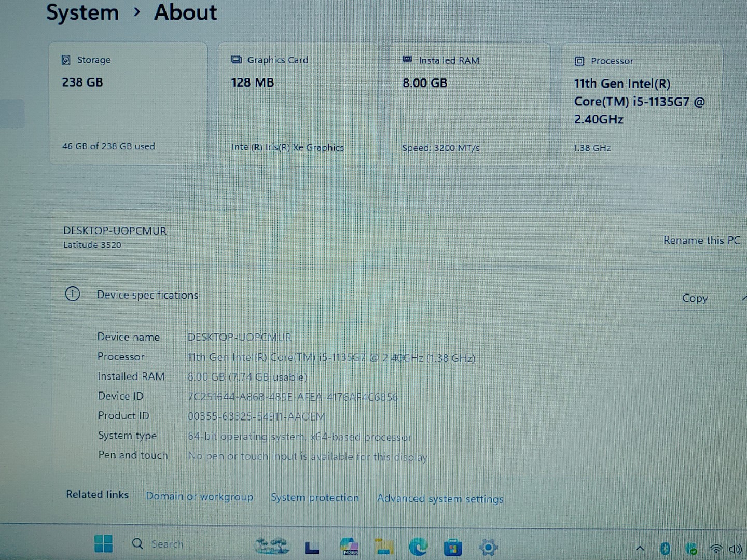Screen dimensions: 747x560
Task: Click the Settings gear taskbar icon
Action: (x=488, y=547)
